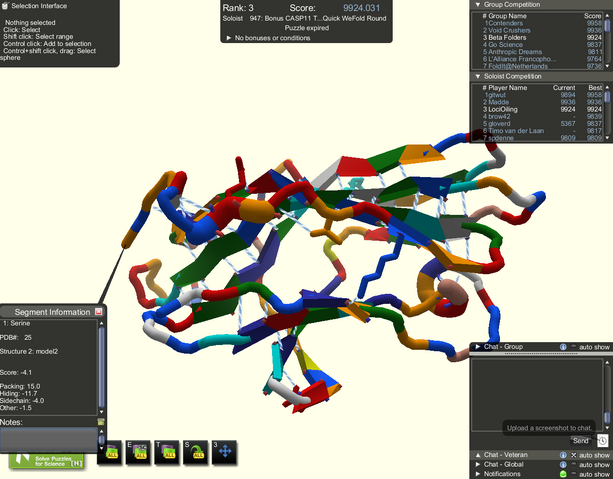Select the T all-segments tool
The image size is (613, 479).
[x=167, y=453]
